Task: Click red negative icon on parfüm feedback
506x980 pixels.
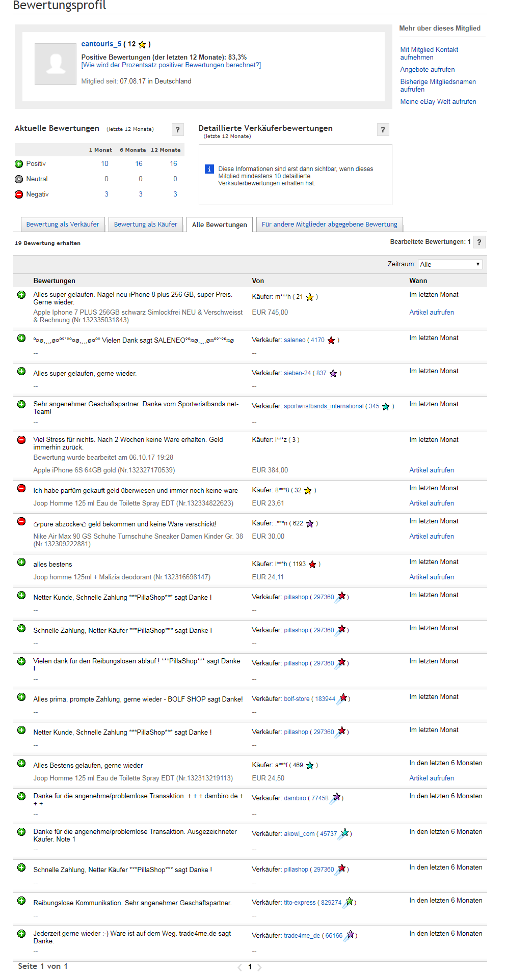Action: pos(21,488)
